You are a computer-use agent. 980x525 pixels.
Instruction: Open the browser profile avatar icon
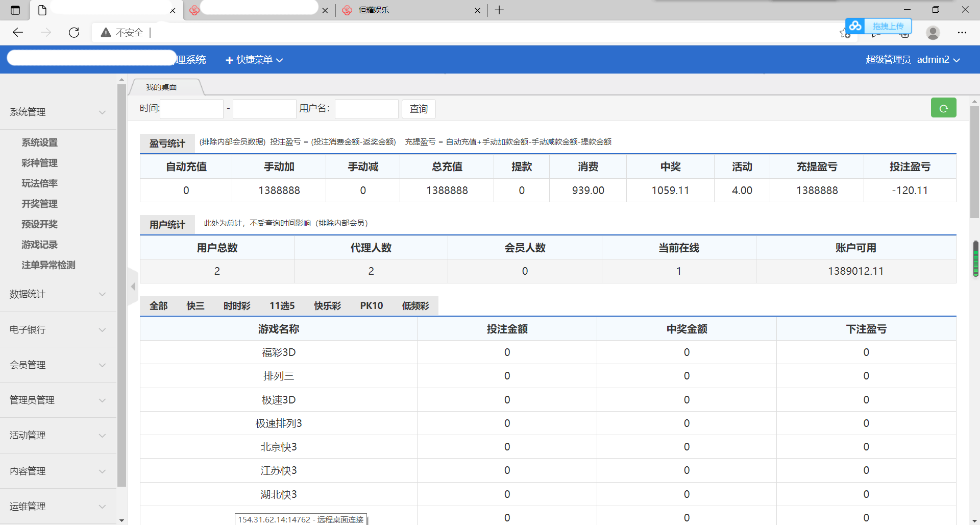(x=933, y=33)
